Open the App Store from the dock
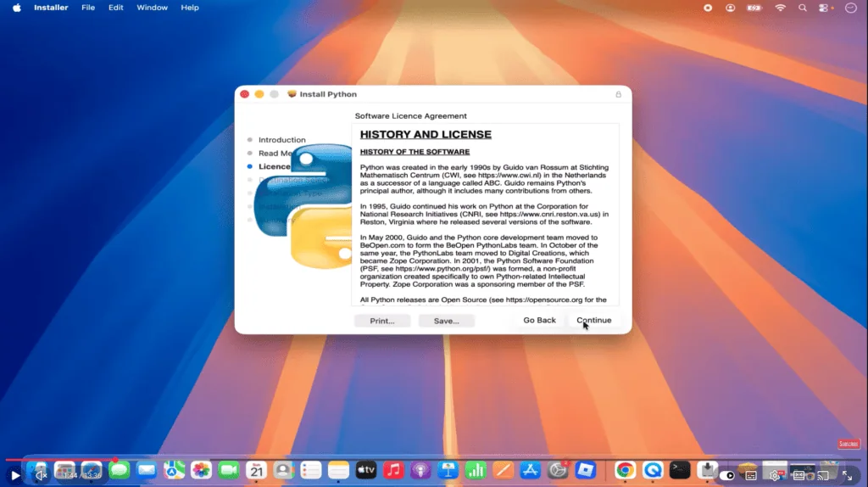Screen dimensions: 868x487 (531, 470)
